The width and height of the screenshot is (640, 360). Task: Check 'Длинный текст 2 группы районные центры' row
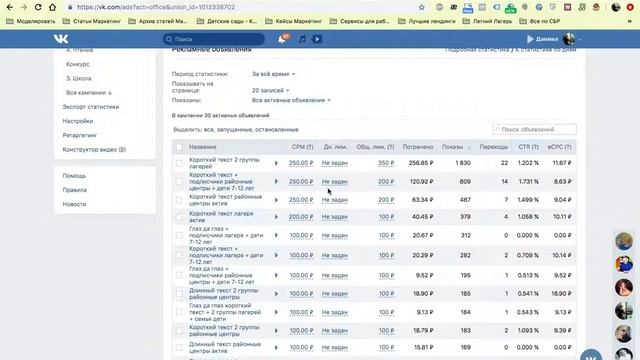coord(179,294)
